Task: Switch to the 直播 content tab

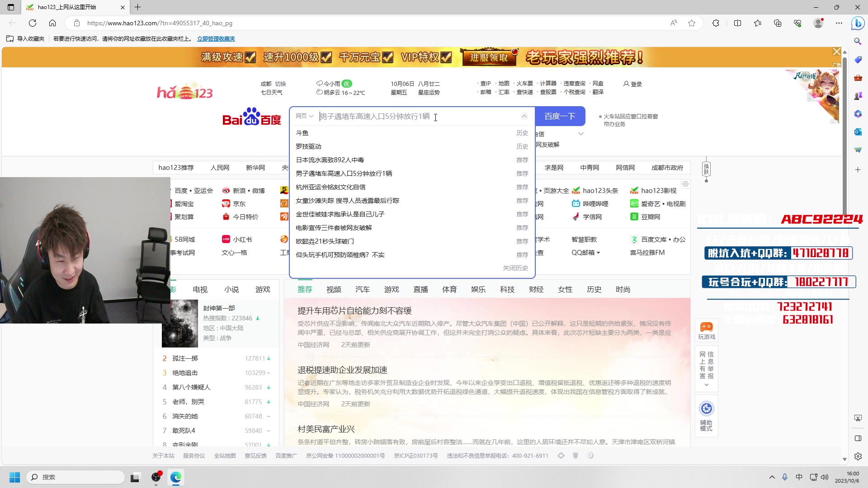Action: coord(420,290)
